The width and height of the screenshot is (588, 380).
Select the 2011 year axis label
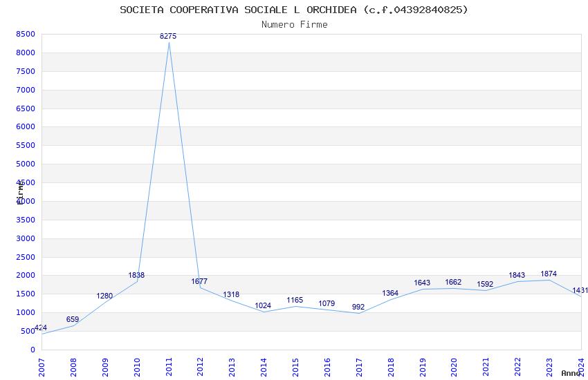point(169,368)
